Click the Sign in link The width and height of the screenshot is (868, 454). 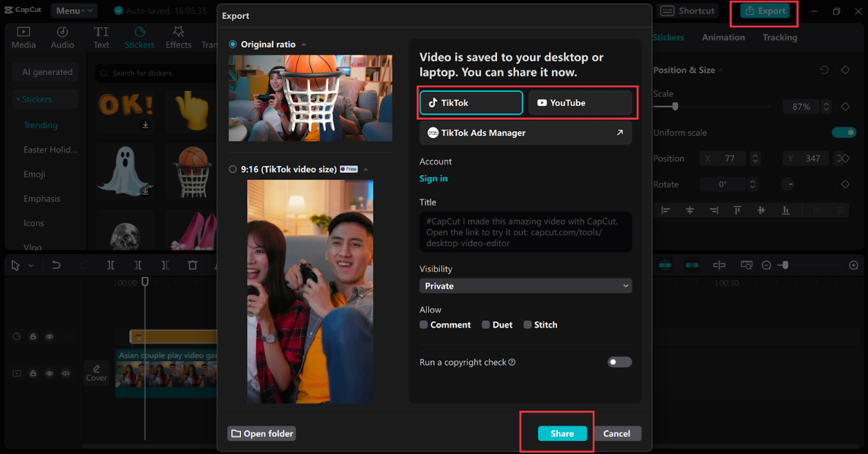(433, 178)
